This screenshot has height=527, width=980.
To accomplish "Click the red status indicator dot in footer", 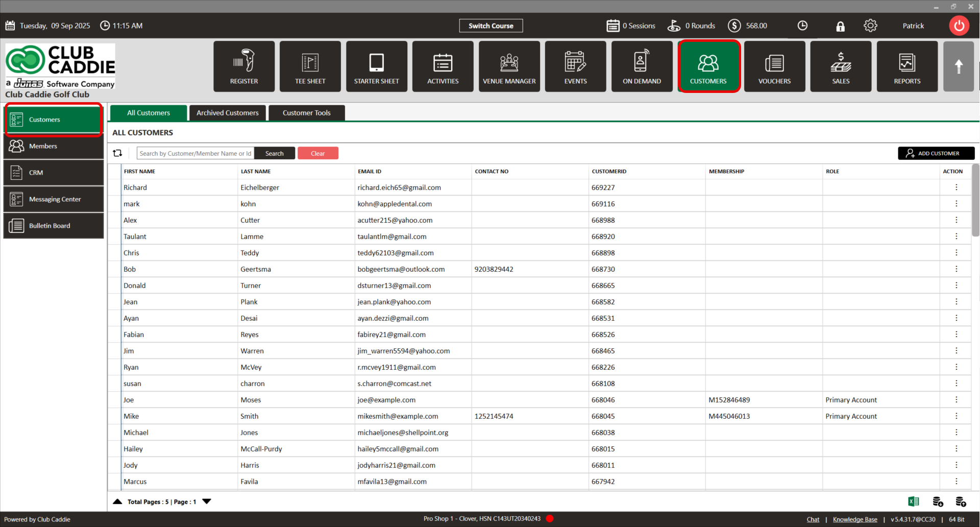I will click(x=550, y=519).
